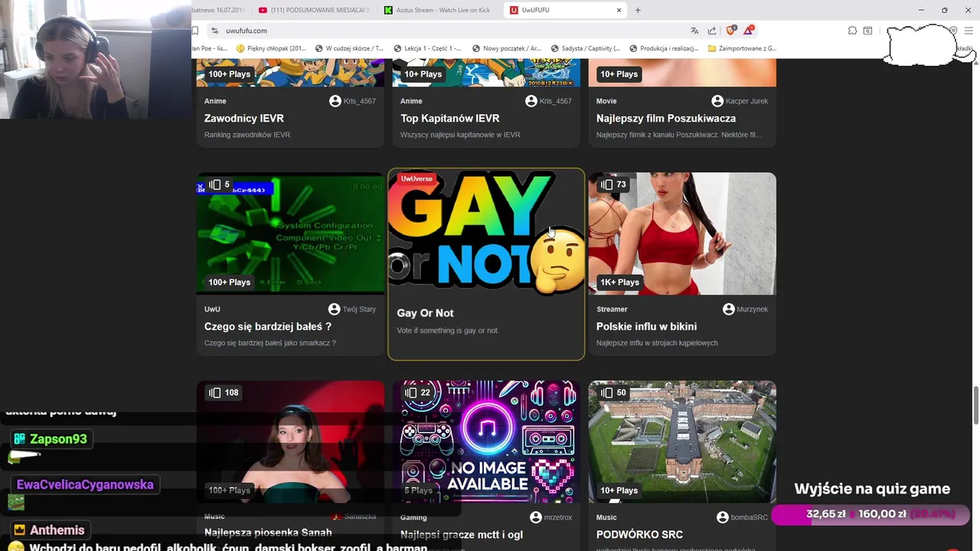
Task: Open the Nowy początek bookmark
Action: (506, 48)
